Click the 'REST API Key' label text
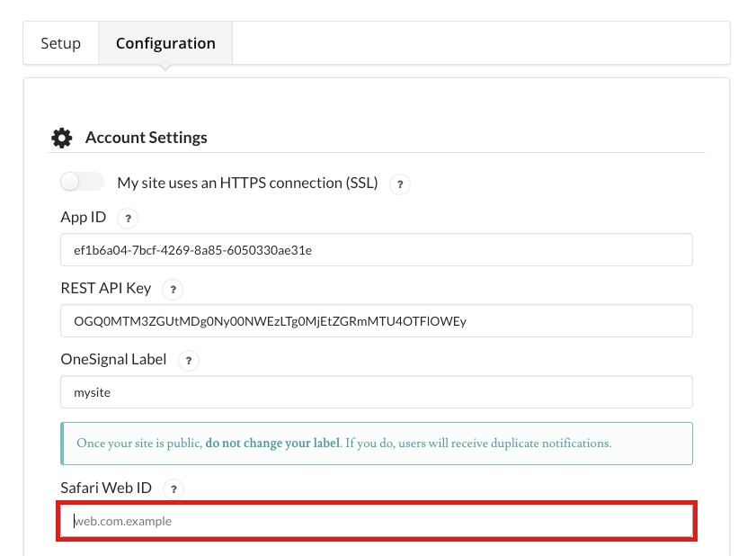 tap(106, 289)
